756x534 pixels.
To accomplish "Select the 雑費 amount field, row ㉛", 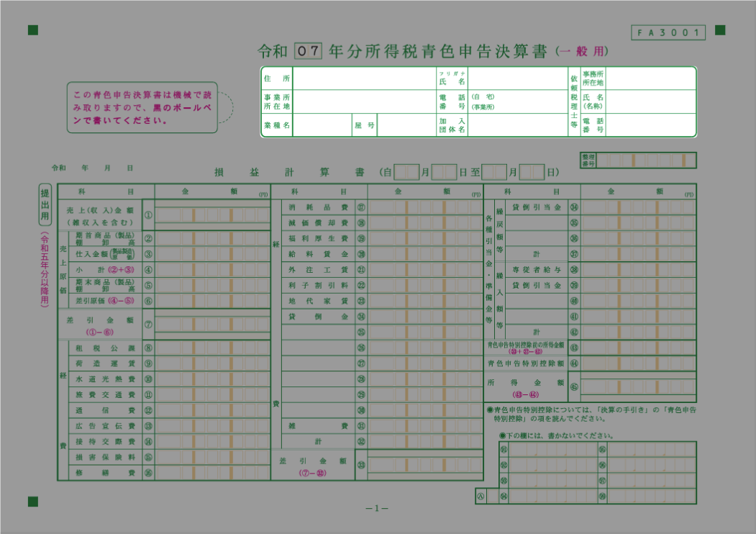I will 427,426.
